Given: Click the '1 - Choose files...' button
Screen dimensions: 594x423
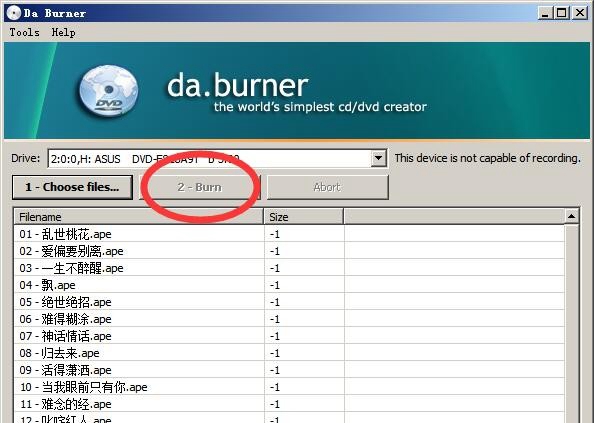Looking at the screenshot, I should pyautogui.click(x=72, y=187).
